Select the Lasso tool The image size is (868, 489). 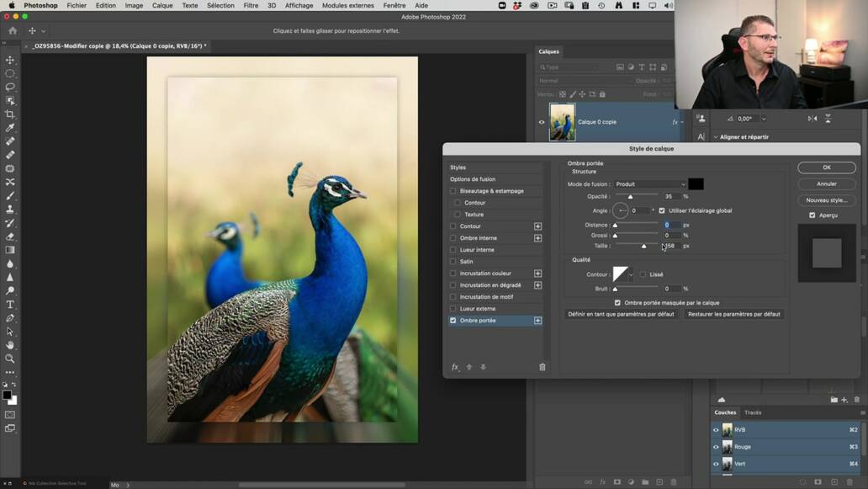(x=11, y=86)
